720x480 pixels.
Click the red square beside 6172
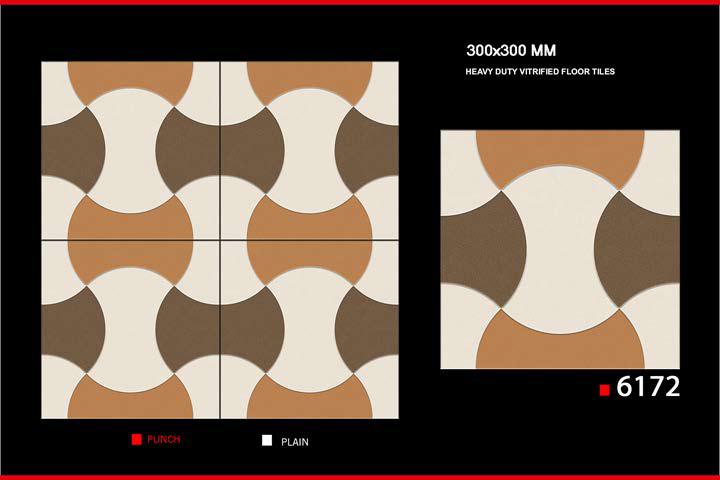[x=604, y=390]
